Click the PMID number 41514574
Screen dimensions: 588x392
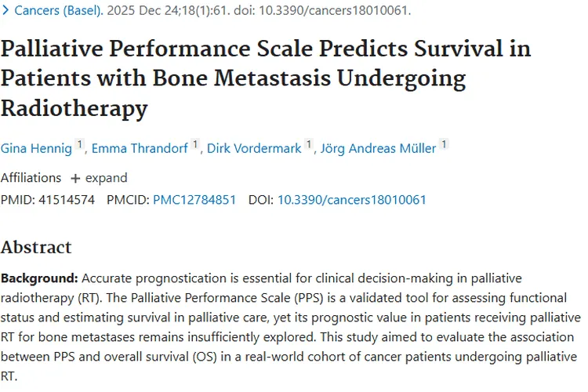point(66,200)
